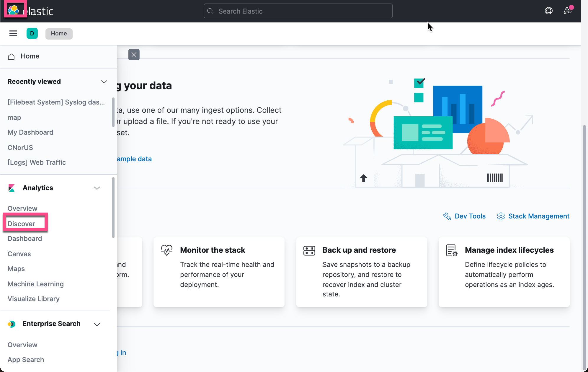Close the panel with the X button
This screenshot has width=588, height=372.
(134, 55)
